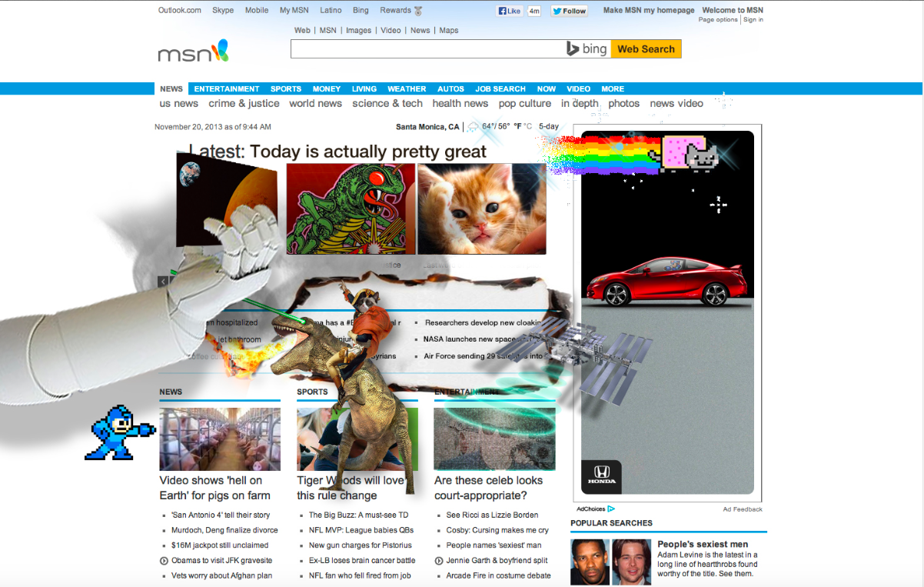This screenshot has height=587, width=924.
Task: Open the My MSN link
Action: 295,10
